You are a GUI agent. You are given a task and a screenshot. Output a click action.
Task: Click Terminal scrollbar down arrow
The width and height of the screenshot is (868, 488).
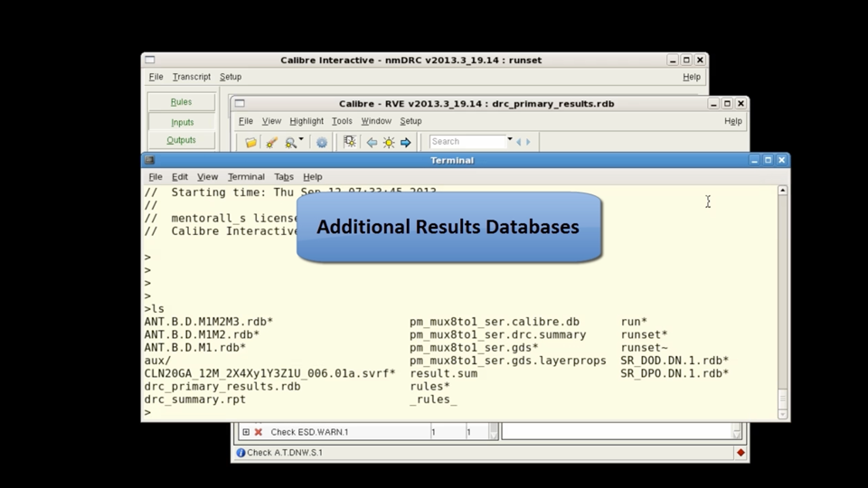(x=782, y=415)
